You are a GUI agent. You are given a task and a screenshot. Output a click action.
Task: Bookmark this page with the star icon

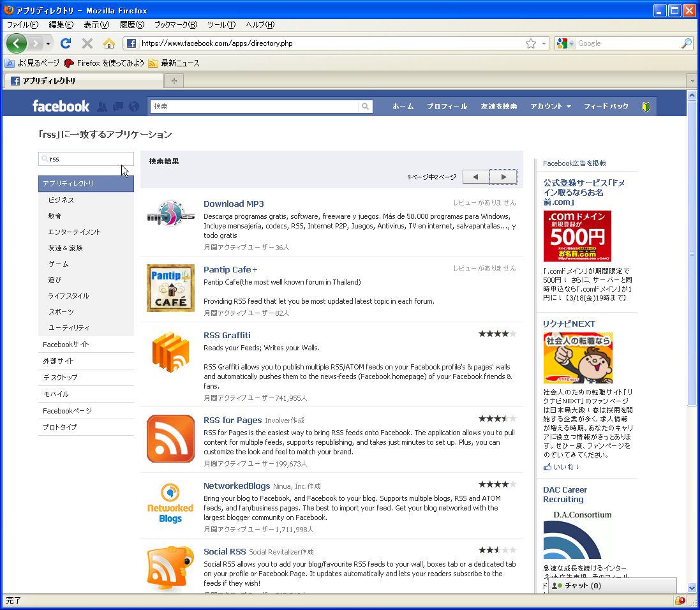[530, 43]
